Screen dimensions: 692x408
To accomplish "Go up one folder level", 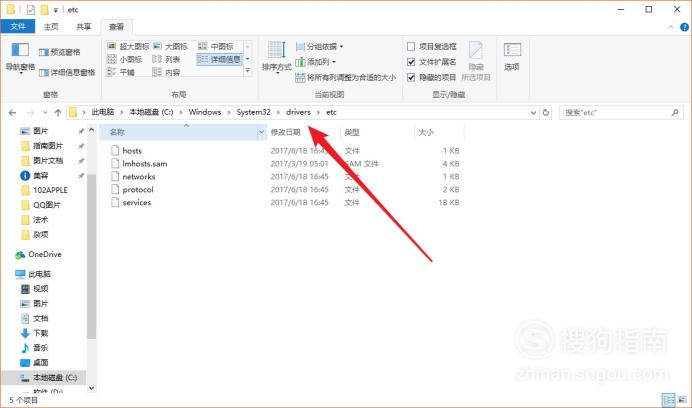I will pyautogui.click(x=58, y=113).
